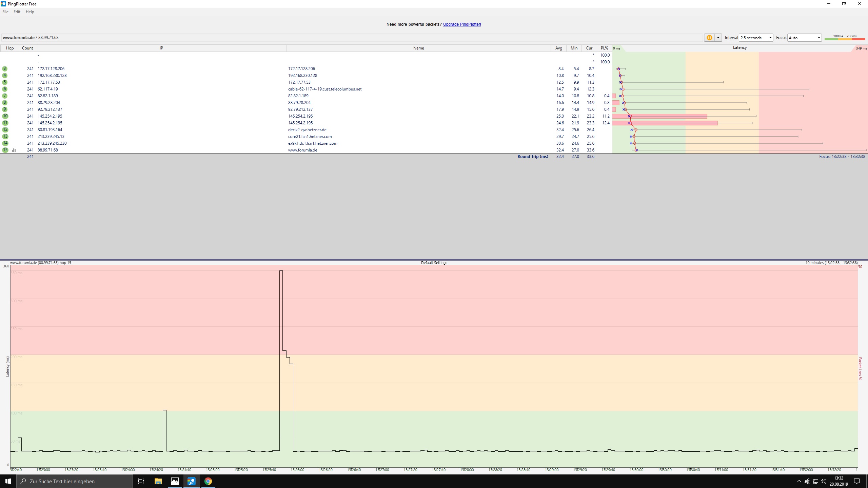Click the Default Settings label above timeline
Image resolution: width=868 pixels, height=488 pixels.
(434, 263)
